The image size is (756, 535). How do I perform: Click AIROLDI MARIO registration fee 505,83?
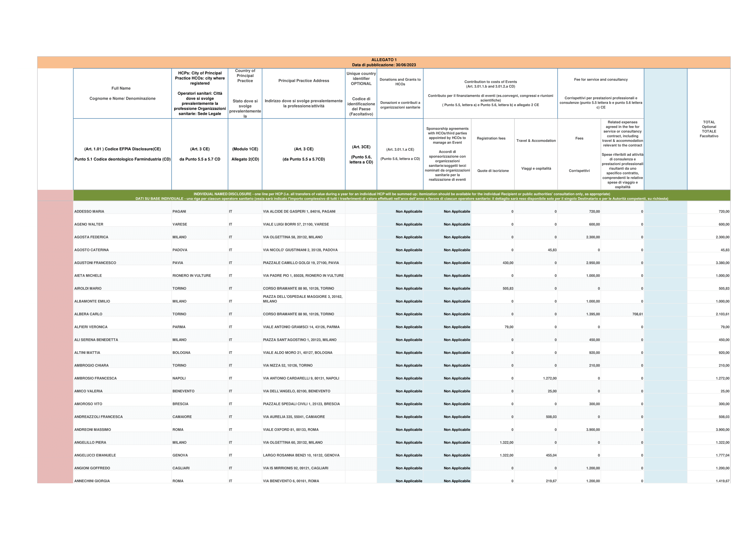click(508, 289)
